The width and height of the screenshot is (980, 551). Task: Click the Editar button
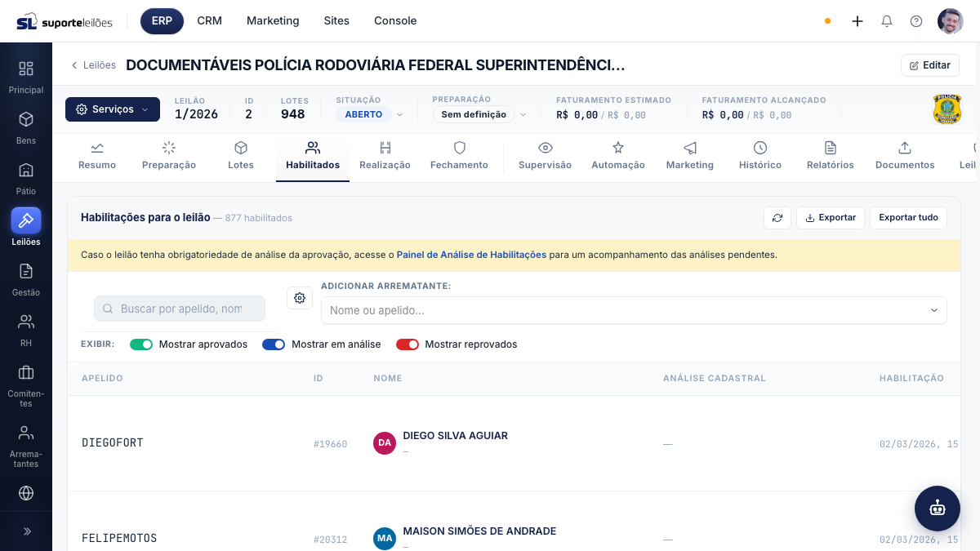pos(930,65)
